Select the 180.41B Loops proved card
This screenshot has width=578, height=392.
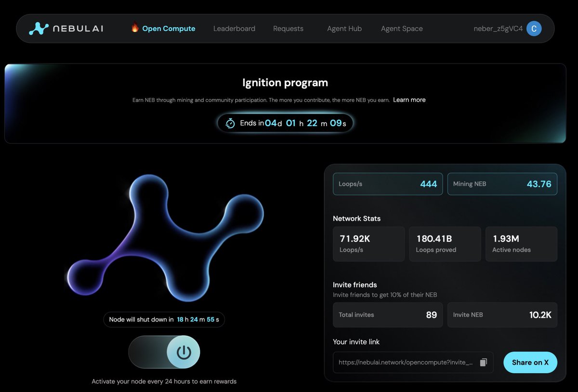445,244
